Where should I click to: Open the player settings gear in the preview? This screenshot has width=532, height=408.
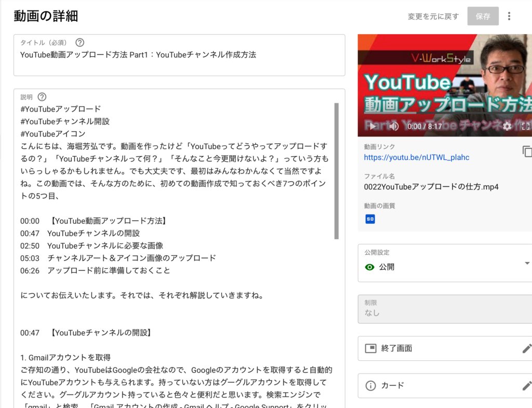click(x=506, y=126)
